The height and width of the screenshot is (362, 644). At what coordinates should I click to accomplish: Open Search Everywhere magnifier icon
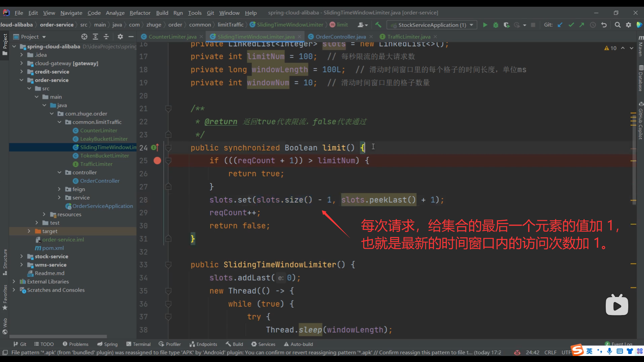click(618, 25)
